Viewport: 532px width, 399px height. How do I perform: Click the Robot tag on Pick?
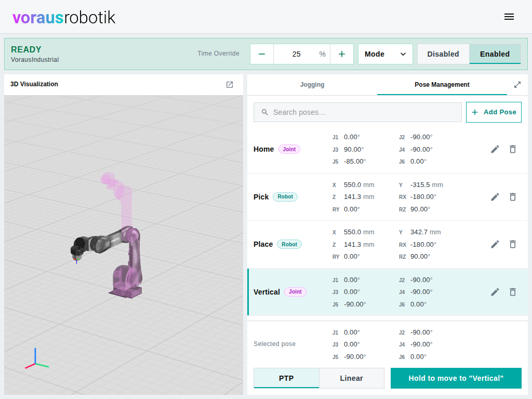pos(285,197)
